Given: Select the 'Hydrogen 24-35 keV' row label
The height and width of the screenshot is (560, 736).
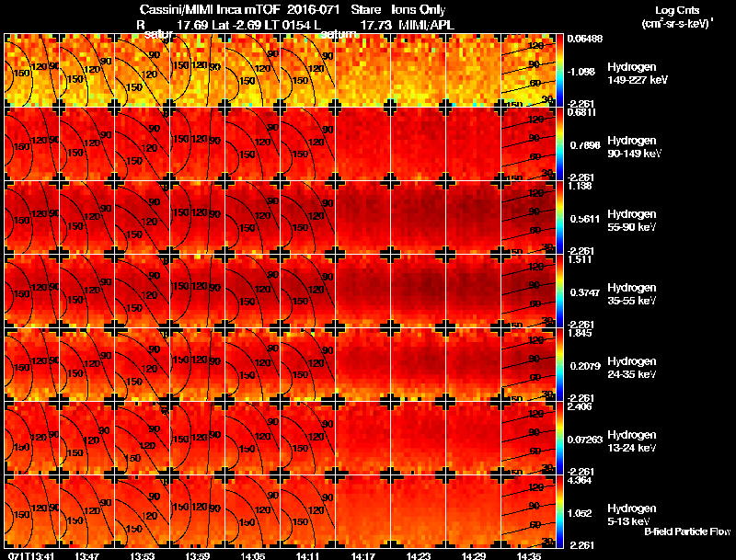Looking at the screenshot, I should [632, 368].
